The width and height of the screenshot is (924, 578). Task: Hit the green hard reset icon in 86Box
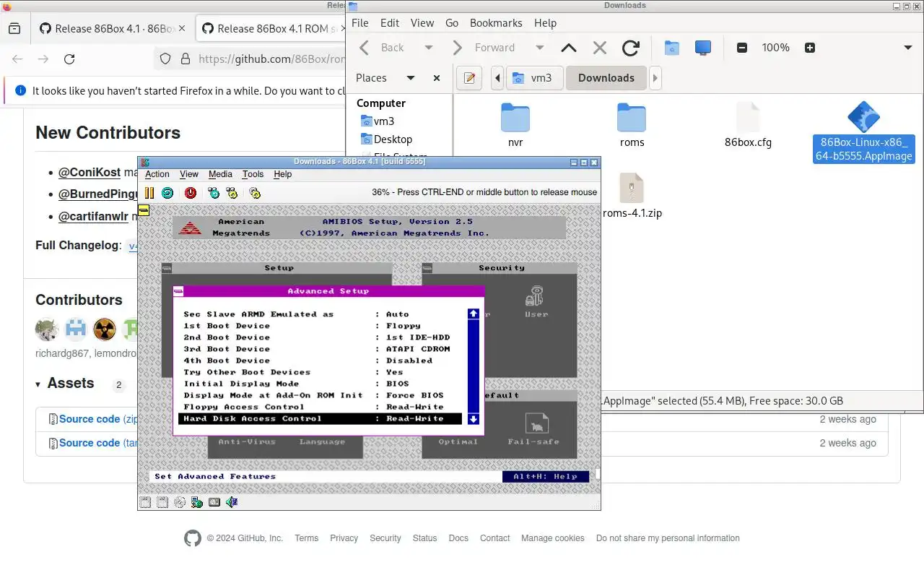coord(167,193)
